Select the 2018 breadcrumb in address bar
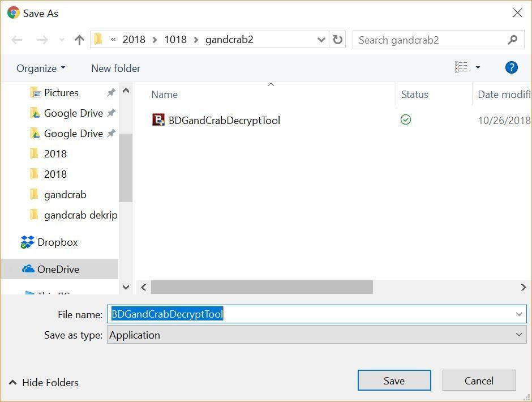 (x=134, y=40)
